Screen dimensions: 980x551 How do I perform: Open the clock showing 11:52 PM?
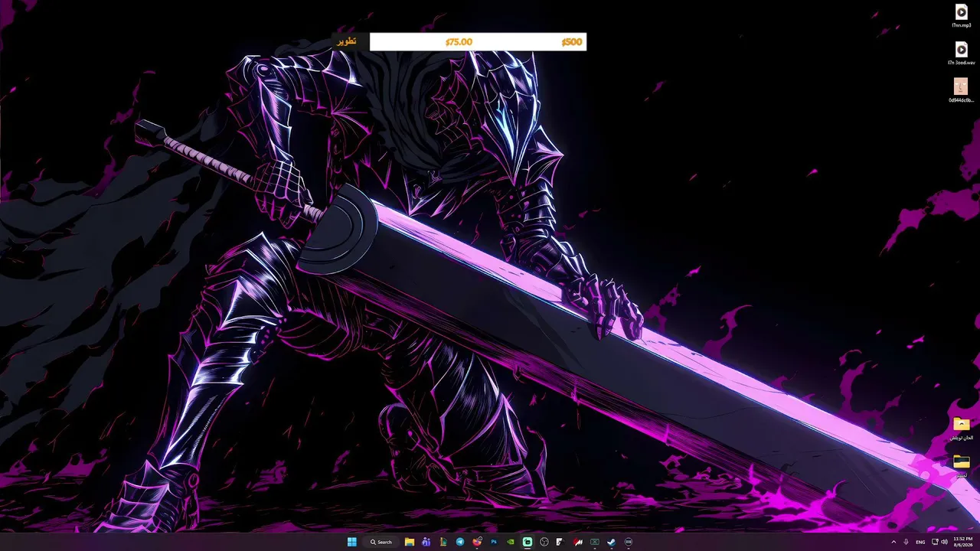[x=962, y=542]
